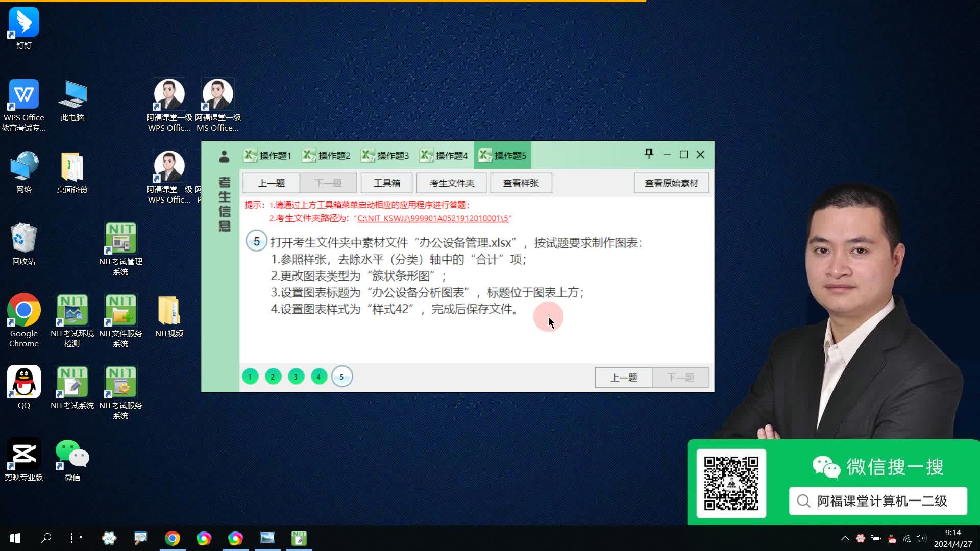Expand the system tray hidden icons chevron

pyautogui.click(x=845, y=538)
